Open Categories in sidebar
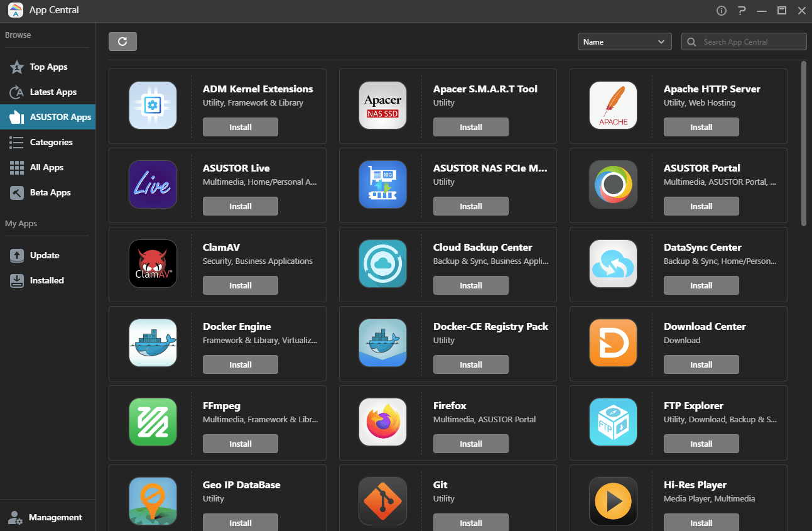The image size is (812, 531). [48, 142]
